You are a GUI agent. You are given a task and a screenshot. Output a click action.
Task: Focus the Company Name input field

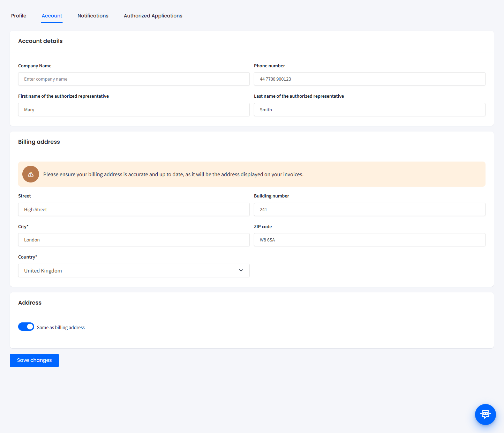[134, 79]
